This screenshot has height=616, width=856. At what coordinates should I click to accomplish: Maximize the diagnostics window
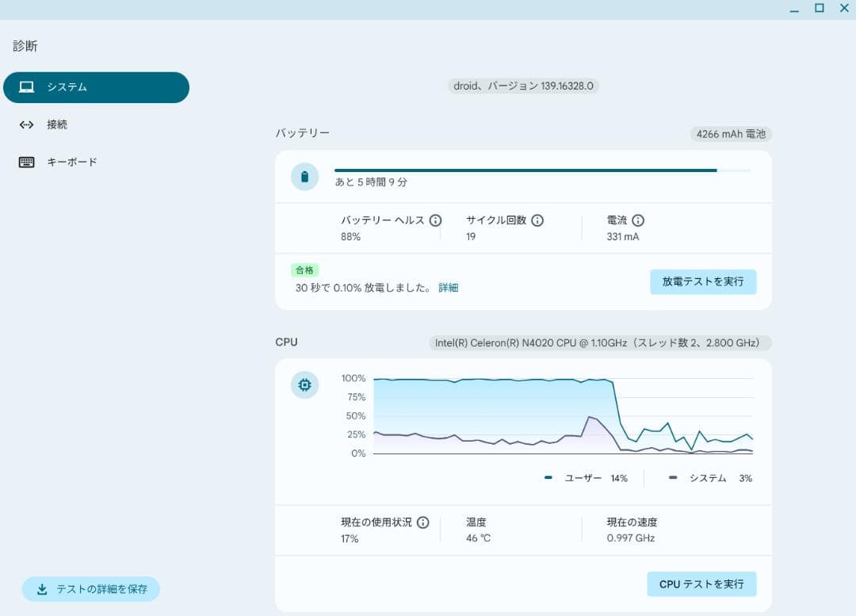click(x=820, y=8)
